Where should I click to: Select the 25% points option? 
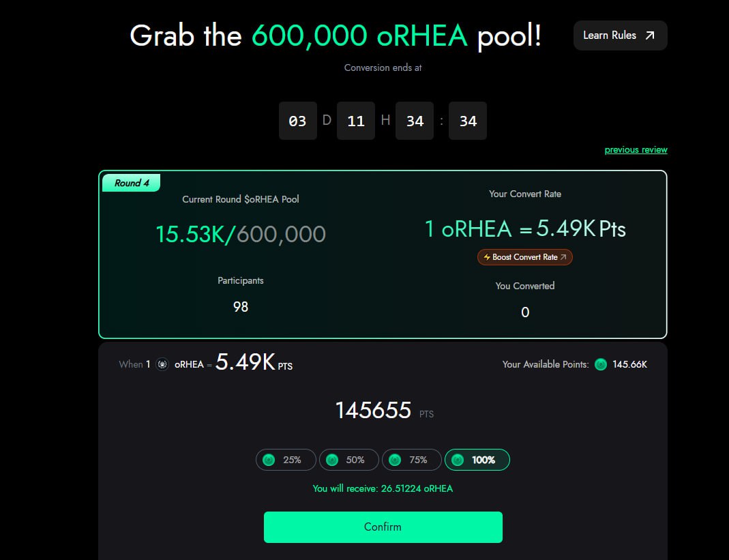pyautogui.click(x=286, y=460)
